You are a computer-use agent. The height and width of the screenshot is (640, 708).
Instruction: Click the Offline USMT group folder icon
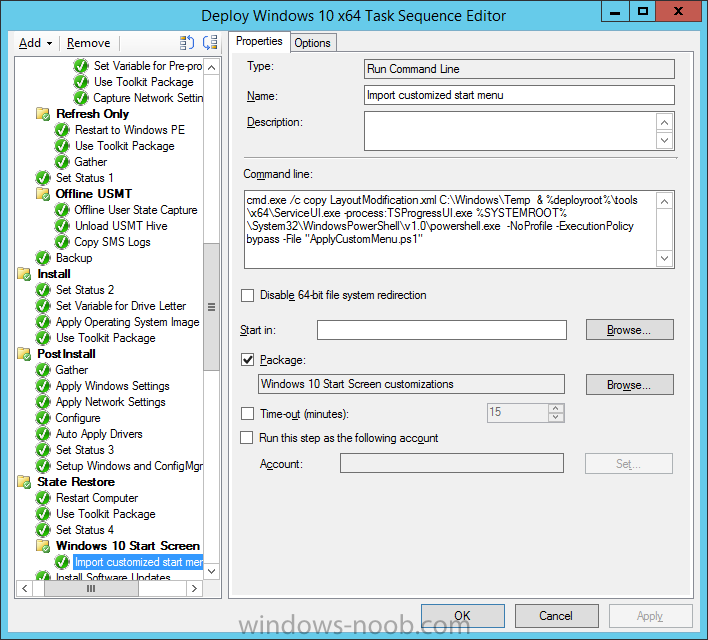pos(43,194)
